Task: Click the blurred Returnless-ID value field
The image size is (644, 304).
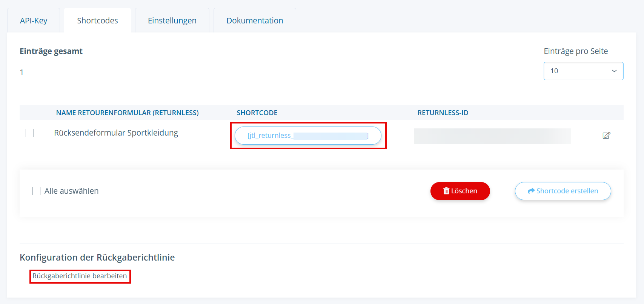Action: pyautogui.click(x=492, y=136)
